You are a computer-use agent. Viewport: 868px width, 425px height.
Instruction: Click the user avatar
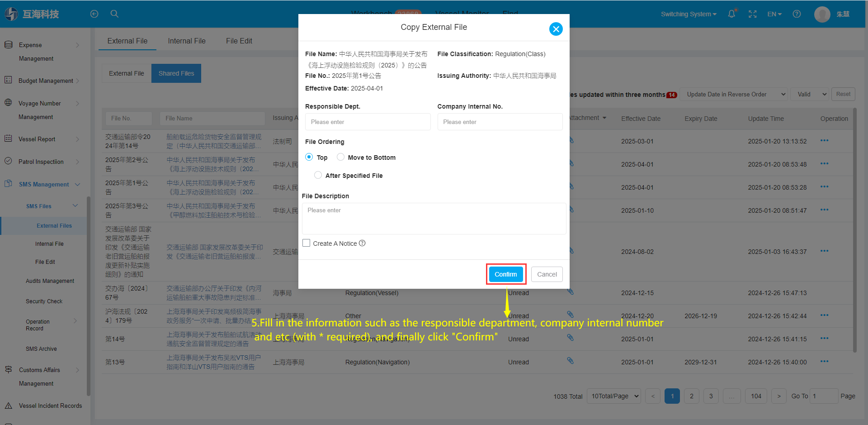pos(822,14)
